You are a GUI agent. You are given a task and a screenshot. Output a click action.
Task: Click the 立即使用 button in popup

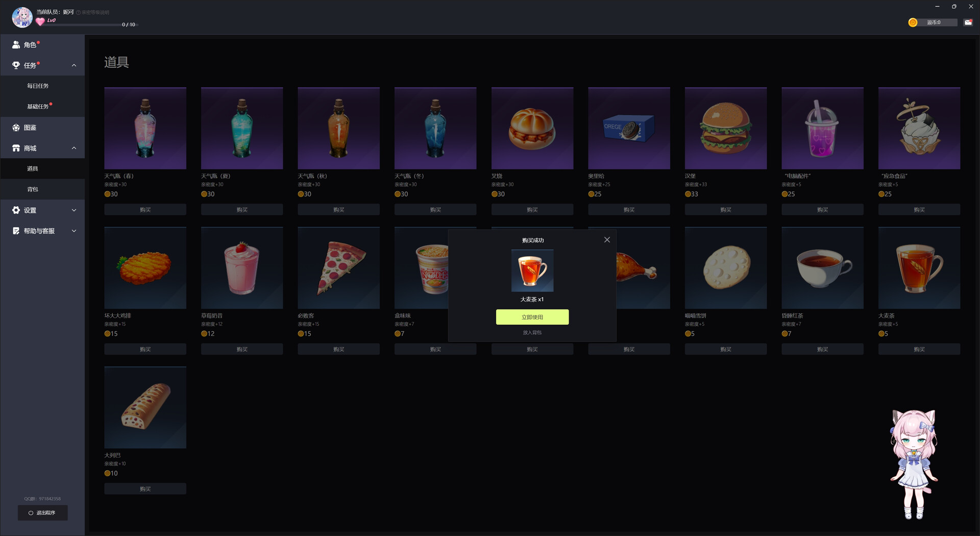tap(532, 317)
